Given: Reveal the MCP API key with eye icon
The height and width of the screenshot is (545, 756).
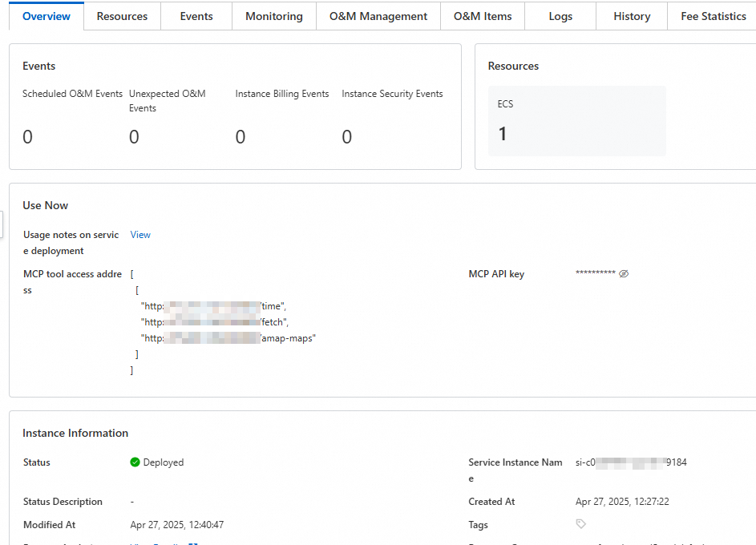Looking at the screenshot, I should click(624, 274).
